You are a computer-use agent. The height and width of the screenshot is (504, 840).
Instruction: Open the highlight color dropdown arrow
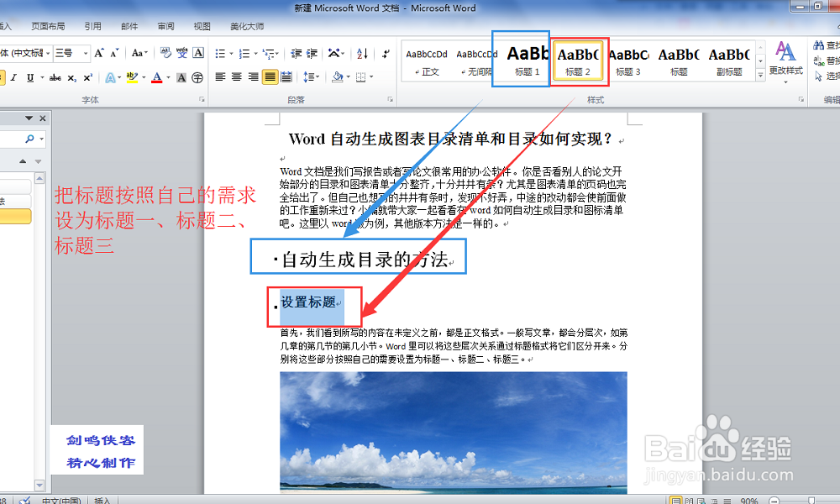[144, 77]
